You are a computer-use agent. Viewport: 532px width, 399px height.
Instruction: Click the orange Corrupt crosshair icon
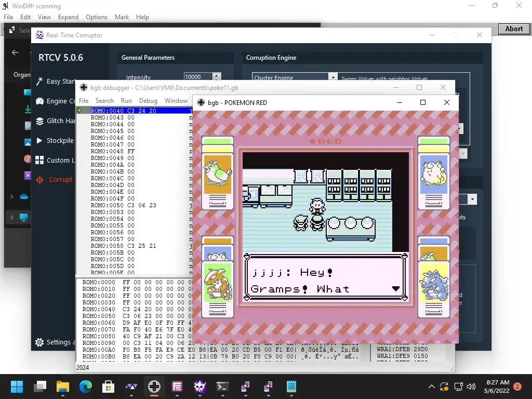39,180
